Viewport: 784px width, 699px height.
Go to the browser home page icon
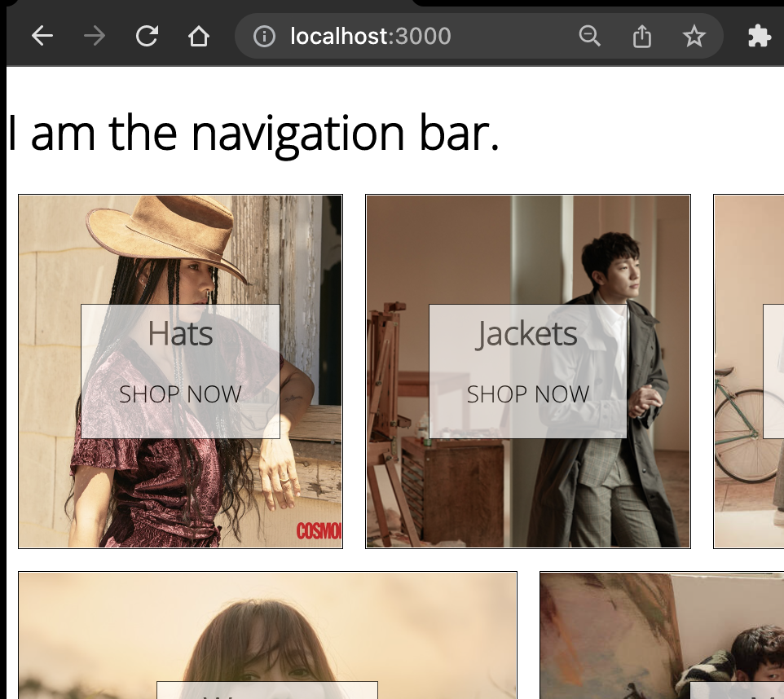point(199,36)
